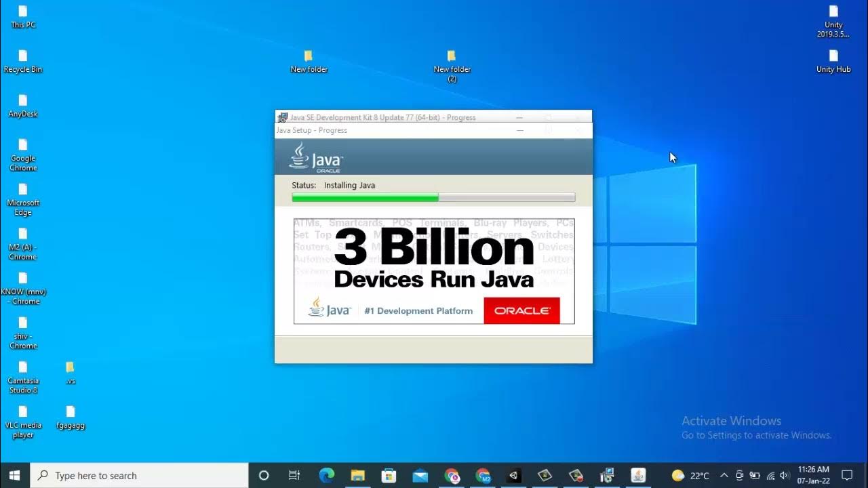Select the New folder (2) desktop icon

coord(452,66)
